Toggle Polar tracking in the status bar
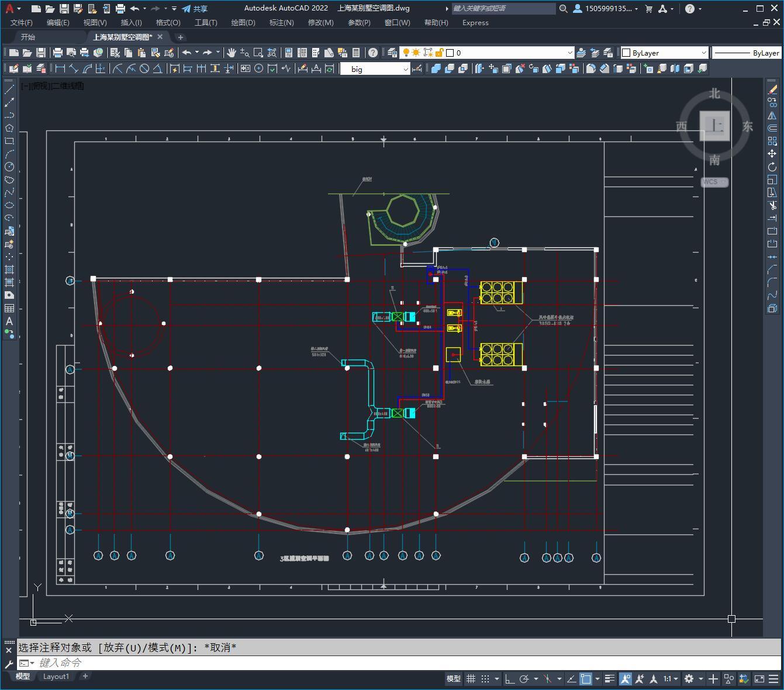Viewport: 784px width, 690px height. 524,679
